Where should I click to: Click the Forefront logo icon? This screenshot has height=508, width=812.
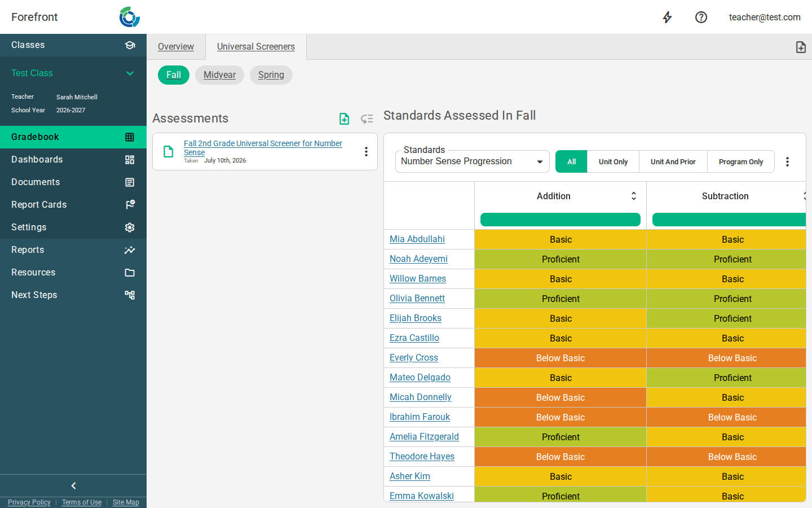tap(130, 17)
